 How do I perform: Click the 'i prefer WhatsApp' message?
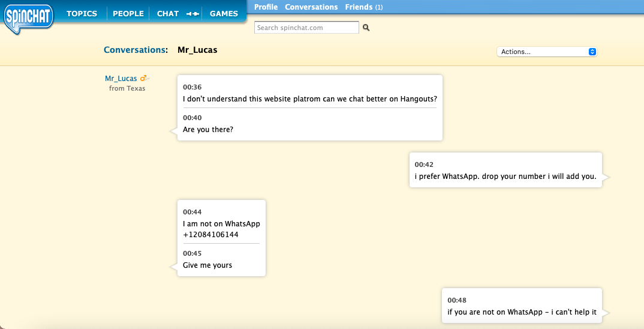point(505,177)
